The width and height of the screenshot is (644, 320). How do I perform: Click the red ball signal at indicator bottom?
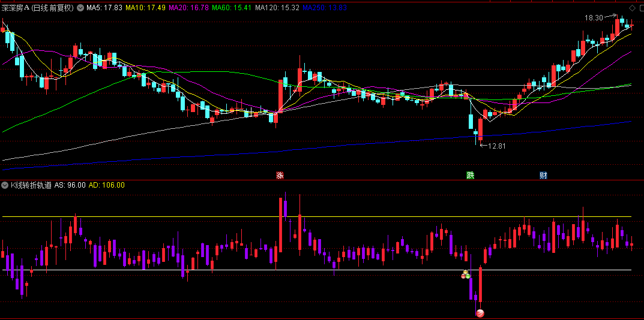(480, 313)
